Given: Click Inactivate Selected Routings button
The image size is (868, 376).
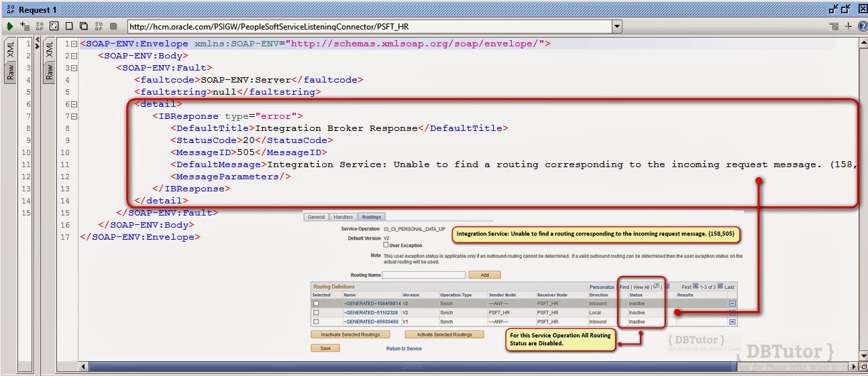Looking at the screenshot, I should coord(351,334).
